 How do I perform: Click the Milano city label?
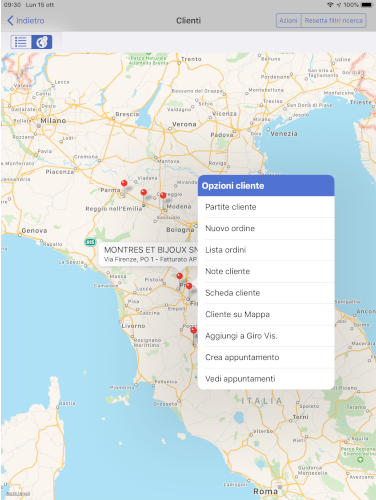point(53,120)
